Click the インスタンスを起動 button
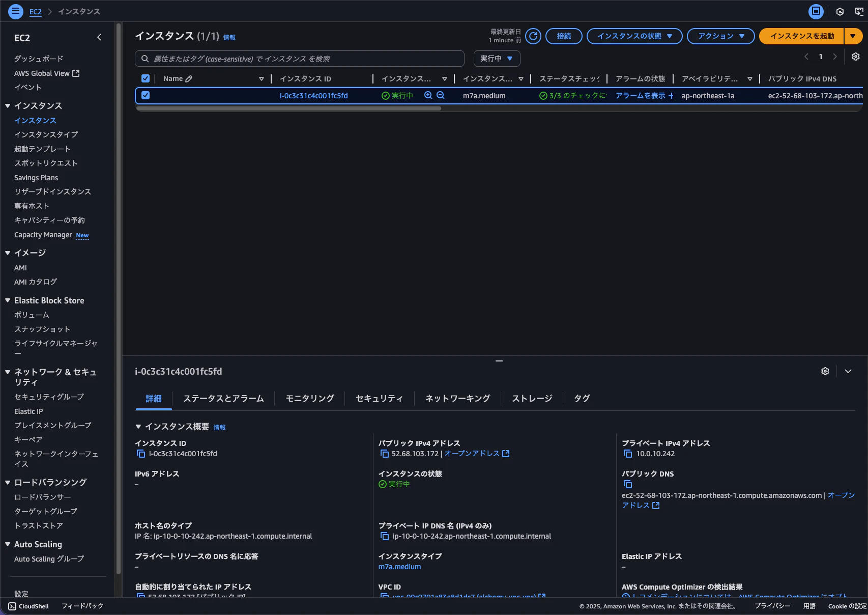The width and height of the screenshot is (868, 615). (802, 36)
